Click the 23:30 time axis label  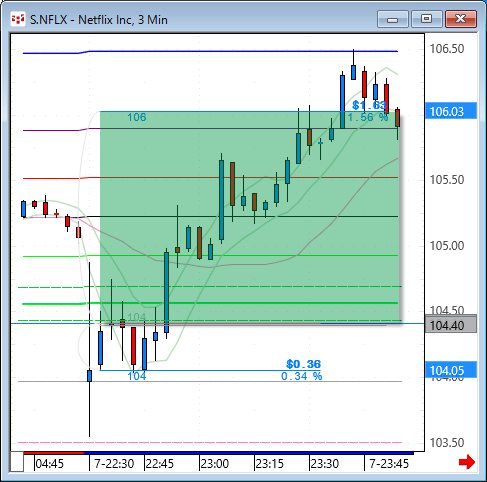[x=325, y=464]
